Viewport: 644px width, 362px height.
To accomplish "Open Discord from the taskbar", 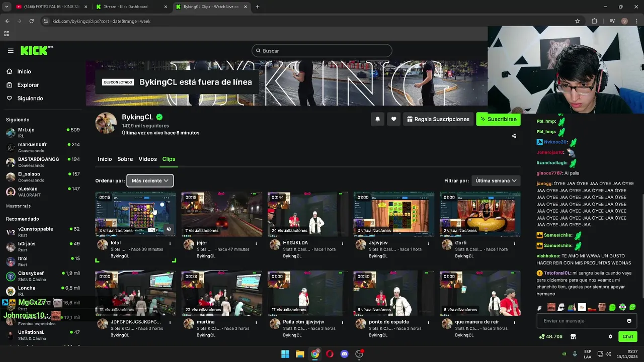I will pos(344,354).
